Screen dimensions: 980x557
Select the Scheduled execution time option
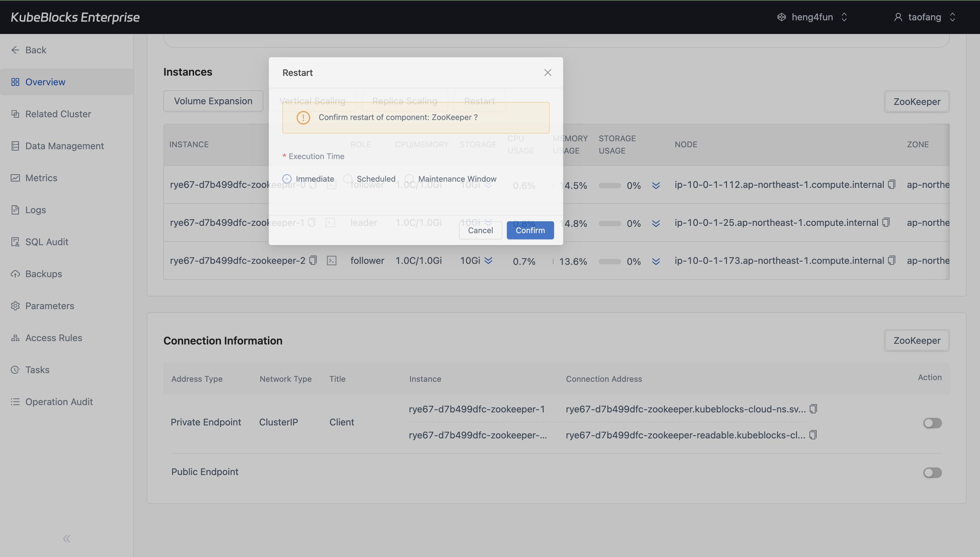(348, 179)
